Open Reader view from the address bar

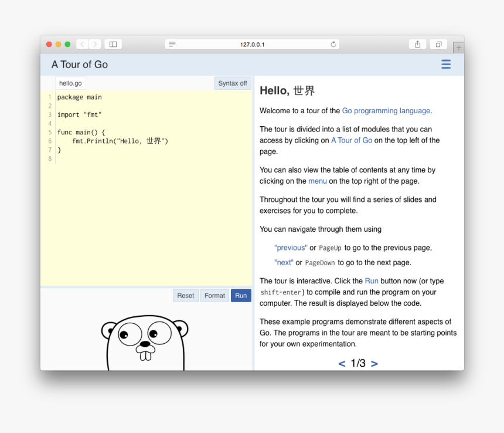tap(172, 44)
